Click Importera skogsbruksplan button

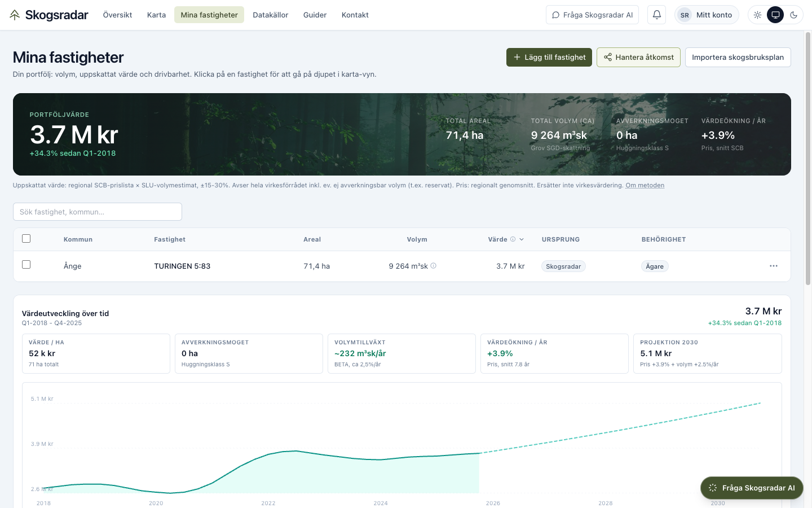click(738, 57)
